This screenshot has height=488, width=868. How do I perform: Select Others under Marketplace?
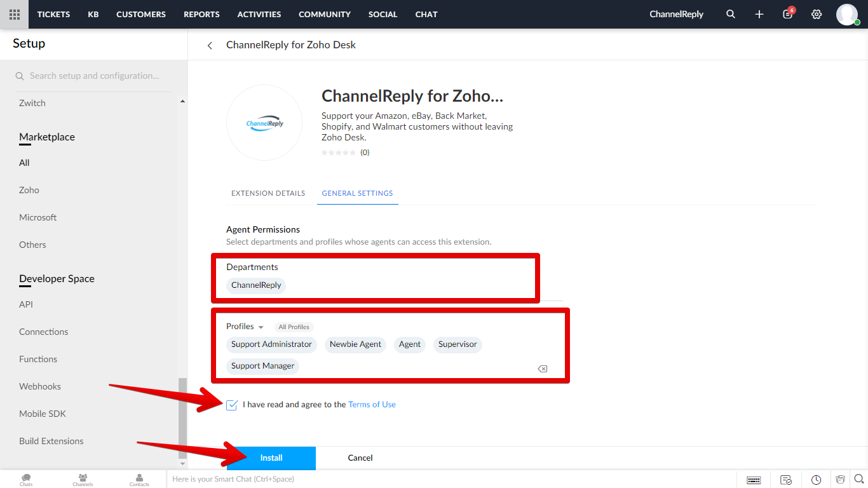coord(32,245)
